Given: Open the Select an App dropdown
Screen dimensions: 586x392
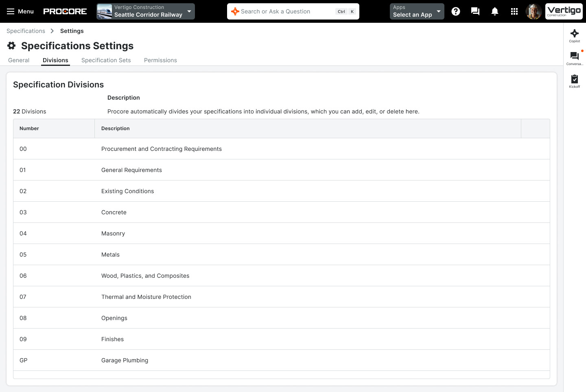Looking at the screenshot, I should point(417,11).
